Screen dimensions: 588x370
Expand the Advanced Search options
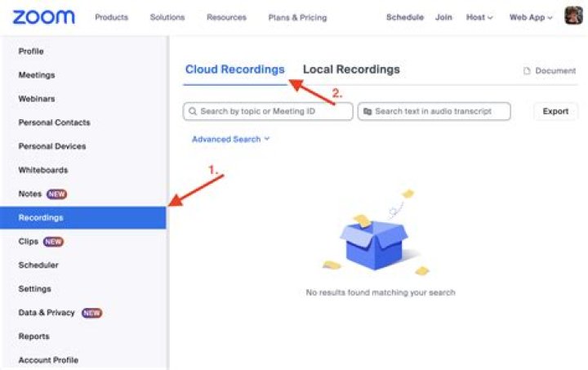pos(230,140)
